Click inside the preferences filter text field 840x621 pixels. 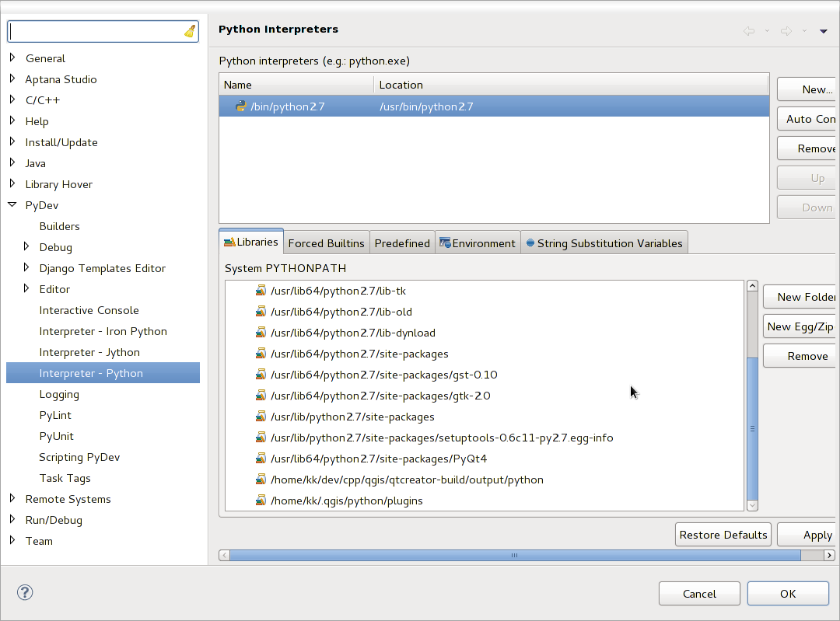[x=93, y=30]
